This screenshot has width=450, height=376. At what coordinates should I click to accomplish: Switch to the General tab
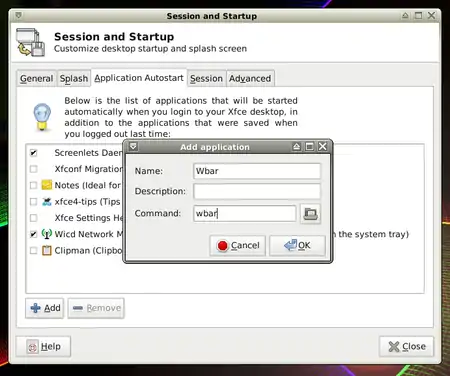click(36, 79)
